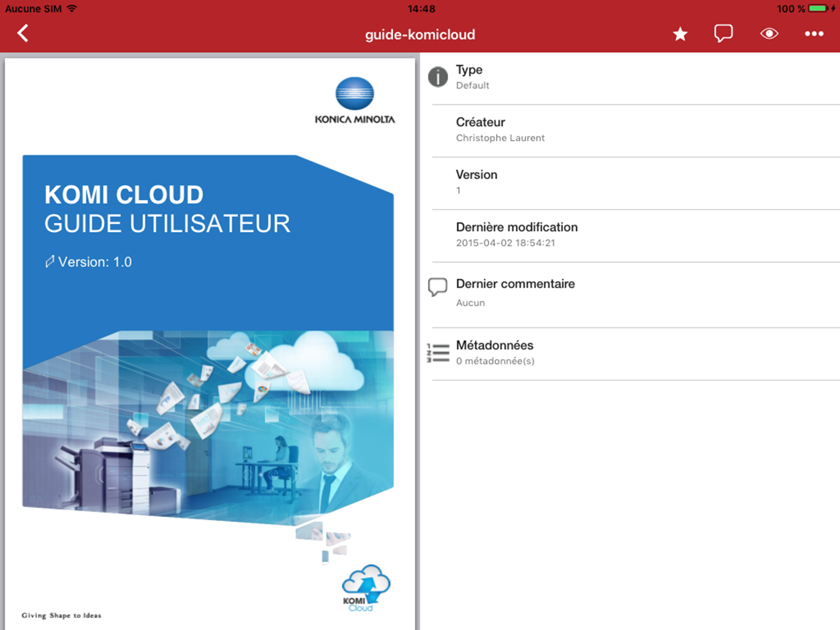This screenshot has height=630, width=840.
Task: Go back using the left arrow
Action: tap(23, 34)
